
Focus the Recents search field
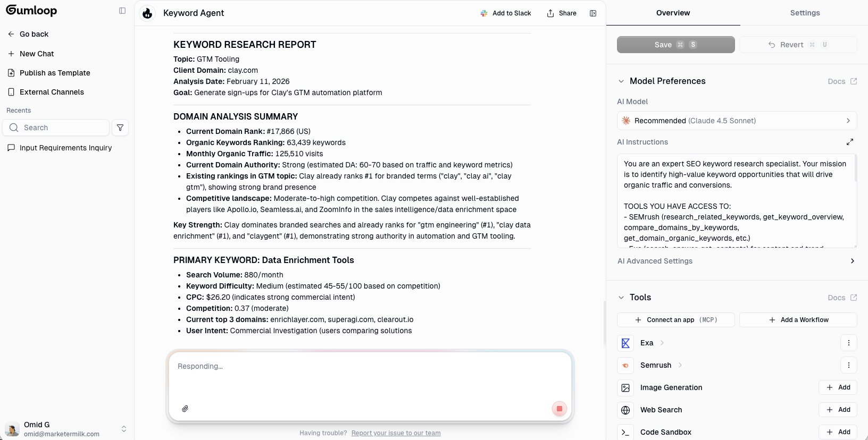point(56,128)
